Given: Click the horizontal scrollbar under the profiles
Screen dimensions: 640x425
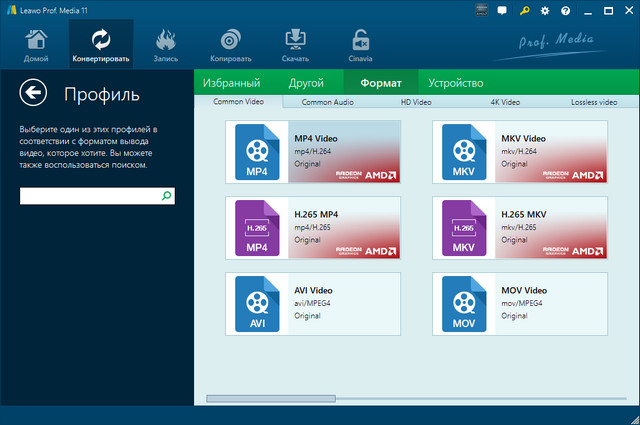Looking at the screenshot, I should coord(270,398).
